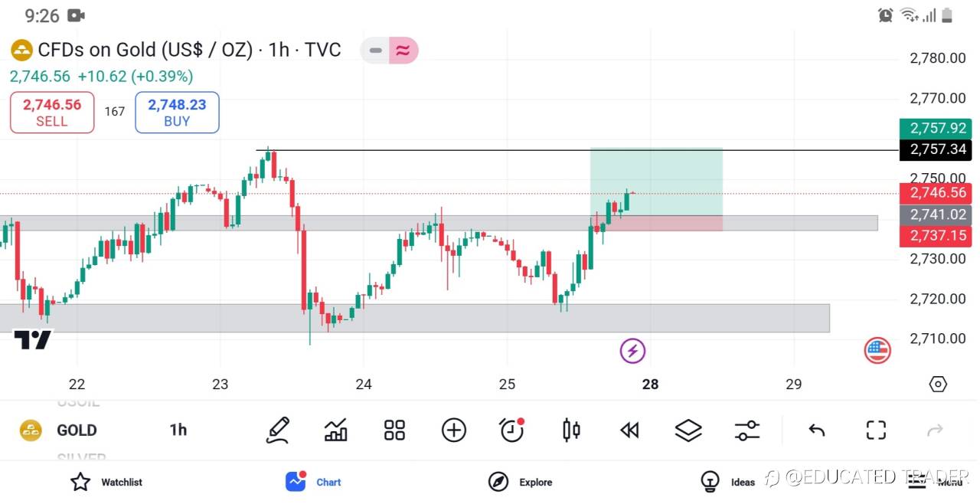
Task: Tap the purple lightning event marker
Action: [632, 351]
